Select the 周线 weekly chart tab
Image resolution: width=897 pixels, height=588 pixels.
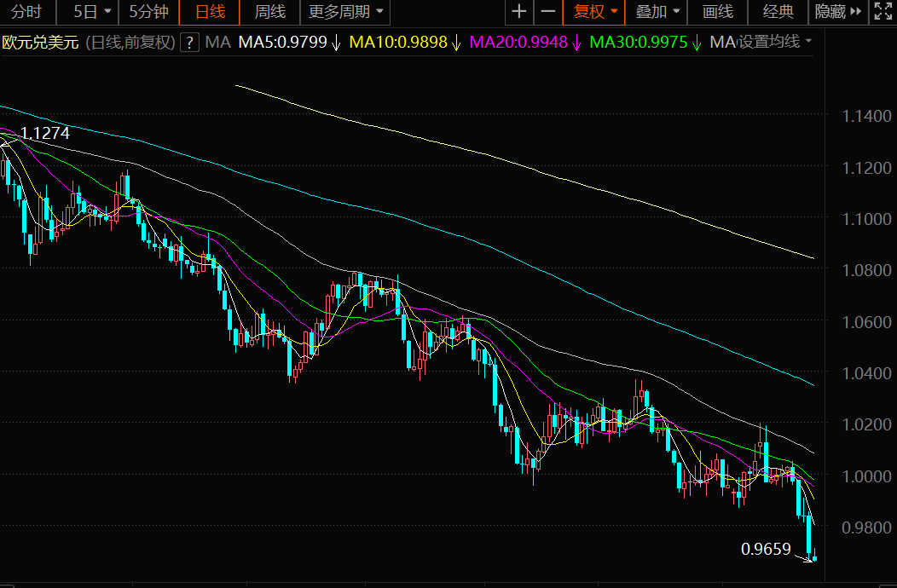point(270,12)
